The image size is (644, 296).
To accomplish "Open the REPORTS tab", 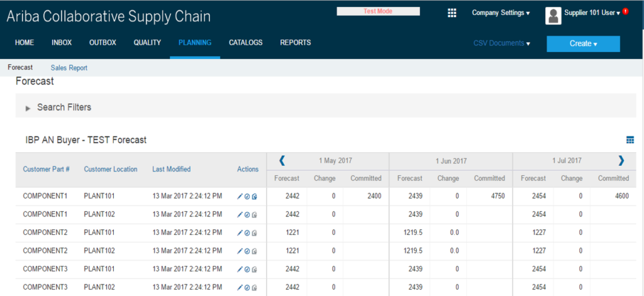I will [x=296, y=43].
